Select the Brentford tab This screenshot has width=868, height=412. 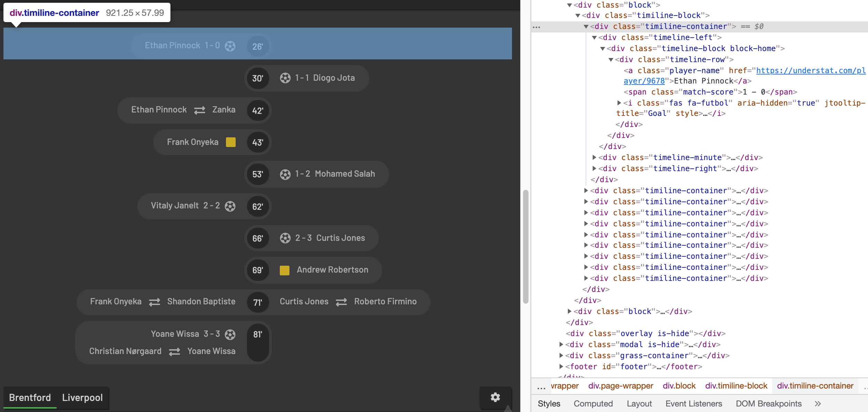pyautogui.click(x=30, y=398)
